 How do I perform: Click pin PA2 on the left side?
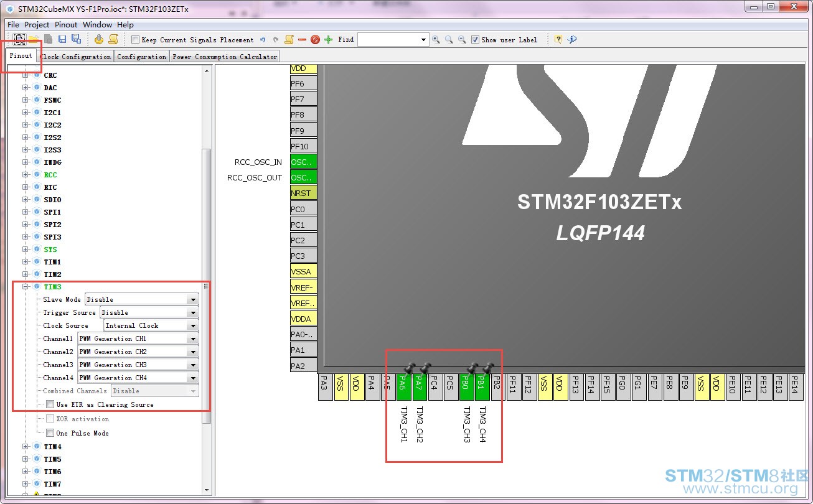[304, 366]
